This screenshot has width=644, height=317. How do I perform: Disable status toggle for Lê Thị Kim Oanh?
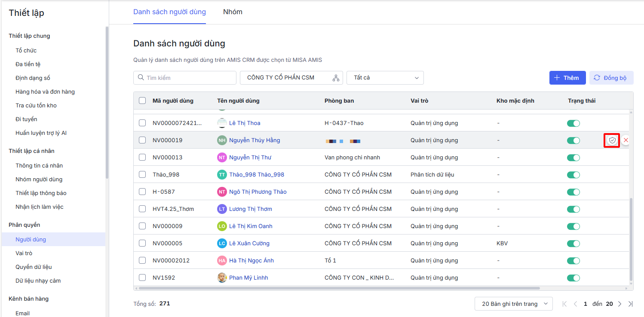(573, 226)
